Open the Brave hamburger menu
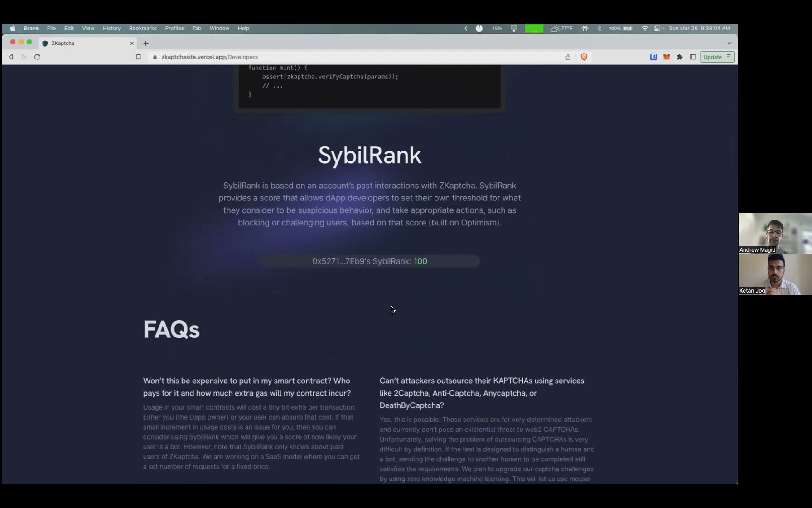 tap(729, 57)
